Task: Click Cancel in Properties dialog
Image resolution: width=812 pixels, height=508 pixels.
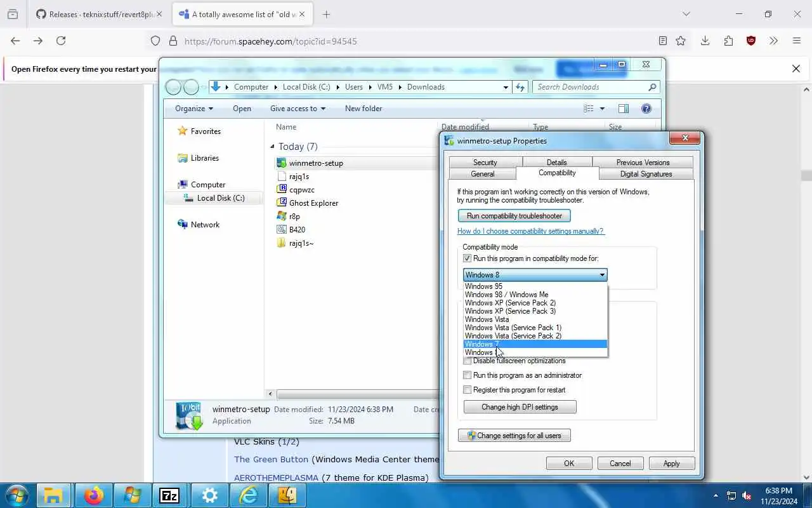Action: 620,464
